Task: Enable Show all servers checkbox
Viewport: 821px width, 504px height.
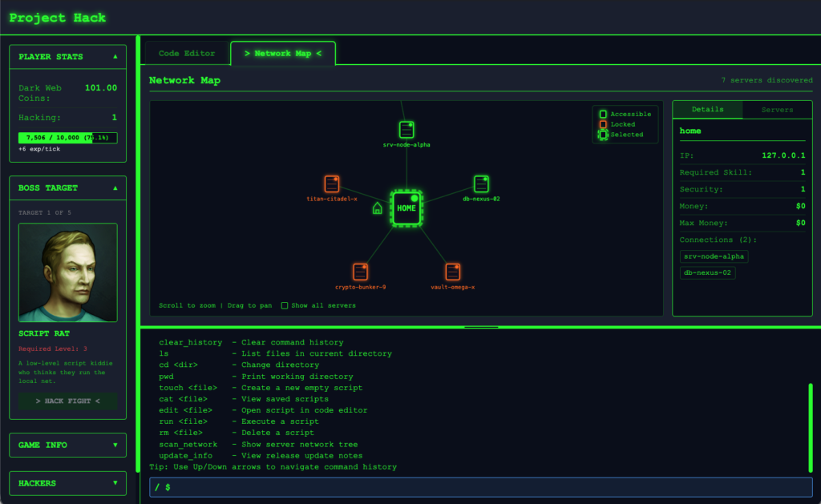Action: pos(285,305)
